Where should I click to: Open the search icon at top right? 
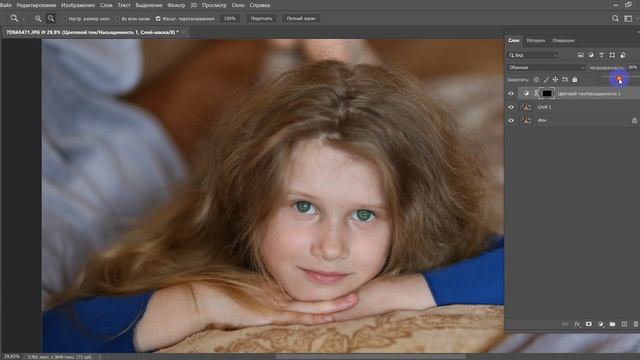coord(615,18)
